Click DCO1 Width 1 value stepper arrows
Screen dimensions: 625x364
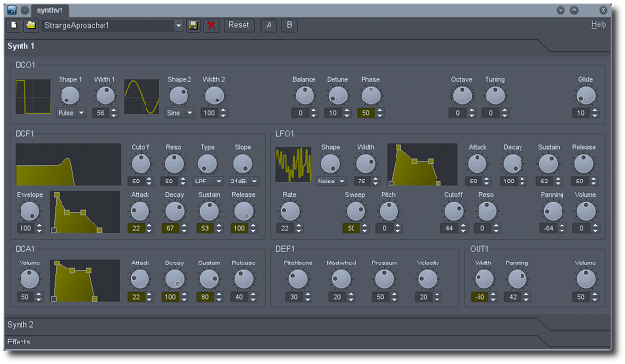pos(114,113)
